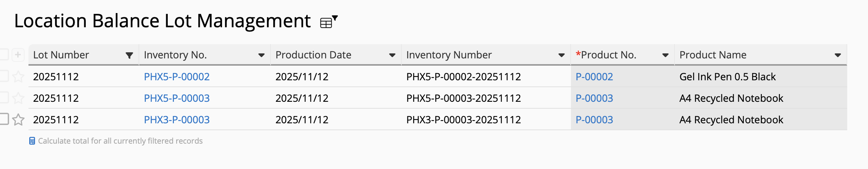Star the PHX3-P-00003 record

[18, 120]
